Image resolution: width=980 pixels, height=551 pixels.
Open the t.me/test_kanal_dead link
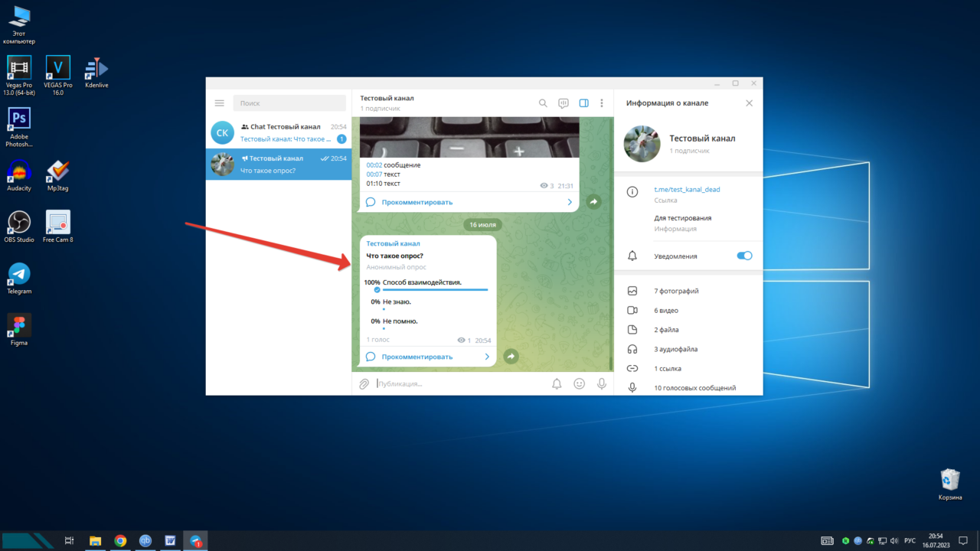687,189
